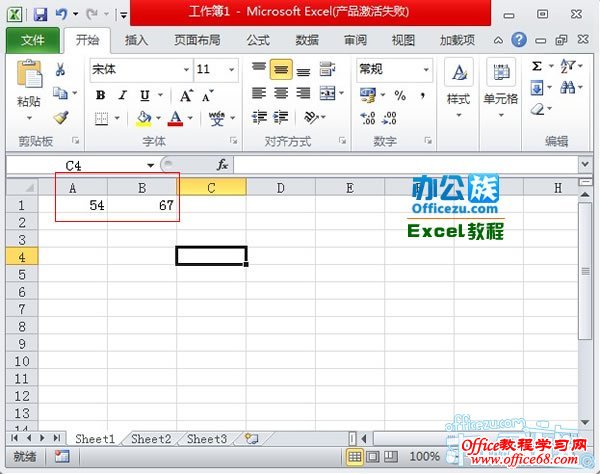Select the row 5 header
This screenshot has height=474, width=600.
point(22,275)
